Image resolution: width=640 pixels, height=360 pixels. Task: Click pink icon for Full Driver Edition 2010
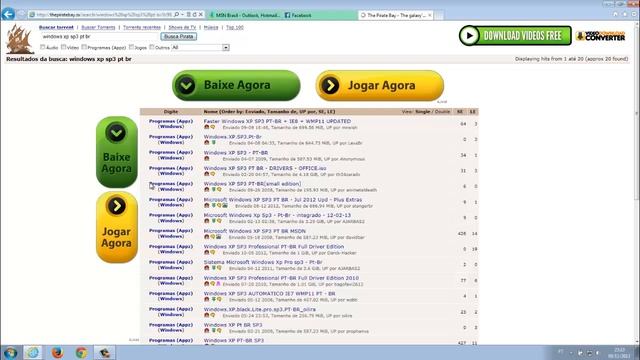point(218,284)
